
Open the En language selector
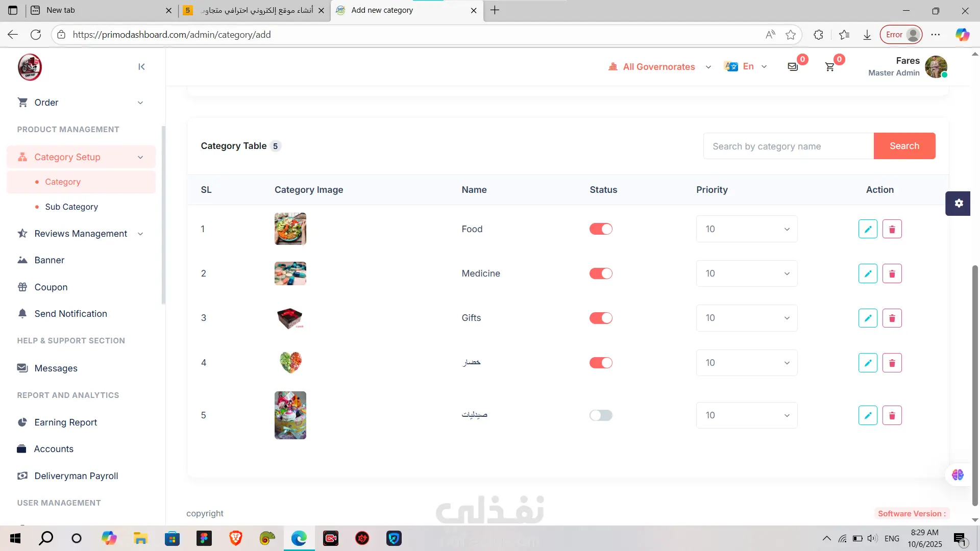click(746, 66)
